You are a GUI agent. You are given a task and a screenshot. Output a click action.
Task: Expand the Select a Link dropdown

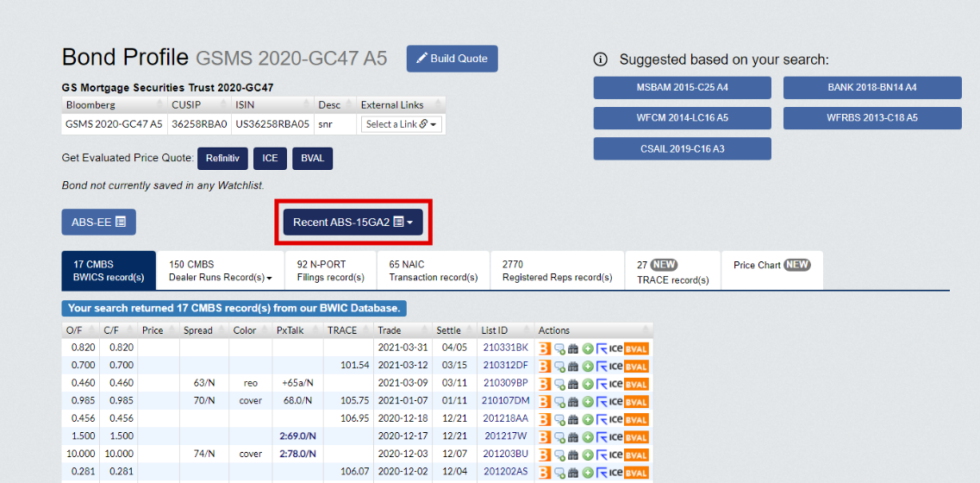pyautogui.click(x=401, y=124)
